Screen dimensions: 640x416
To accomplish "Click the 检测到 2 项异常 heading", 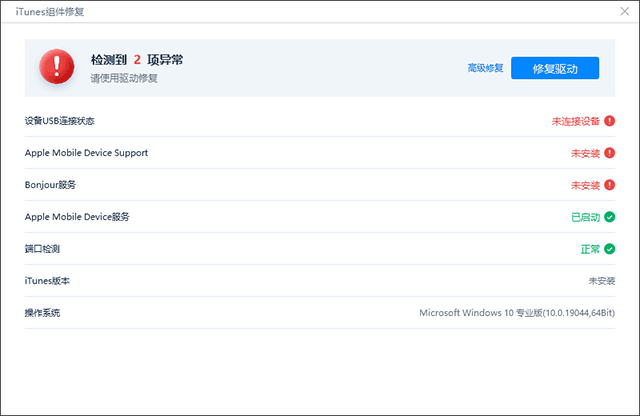I will point(137,60).
